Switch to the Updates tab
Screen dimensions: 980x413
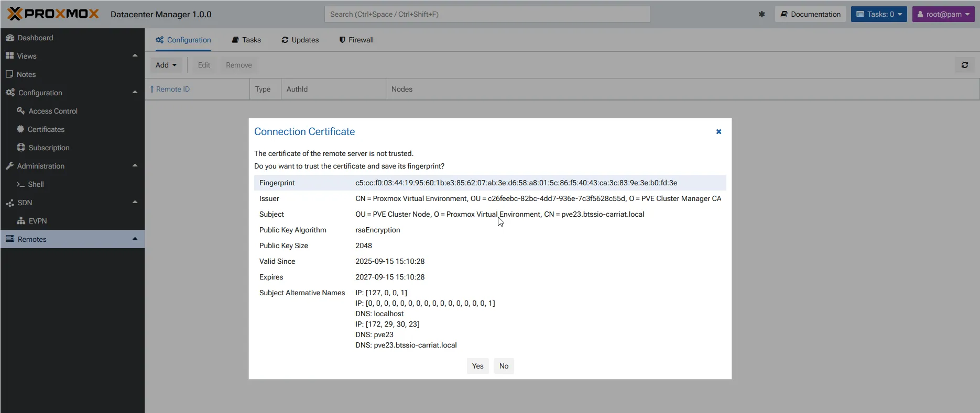pos(300,40)
